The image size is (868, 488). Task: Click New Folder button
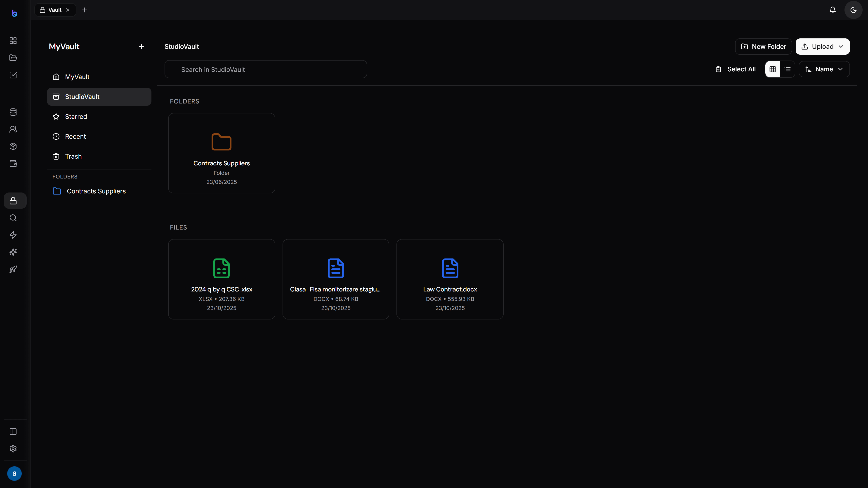[763, 47]
